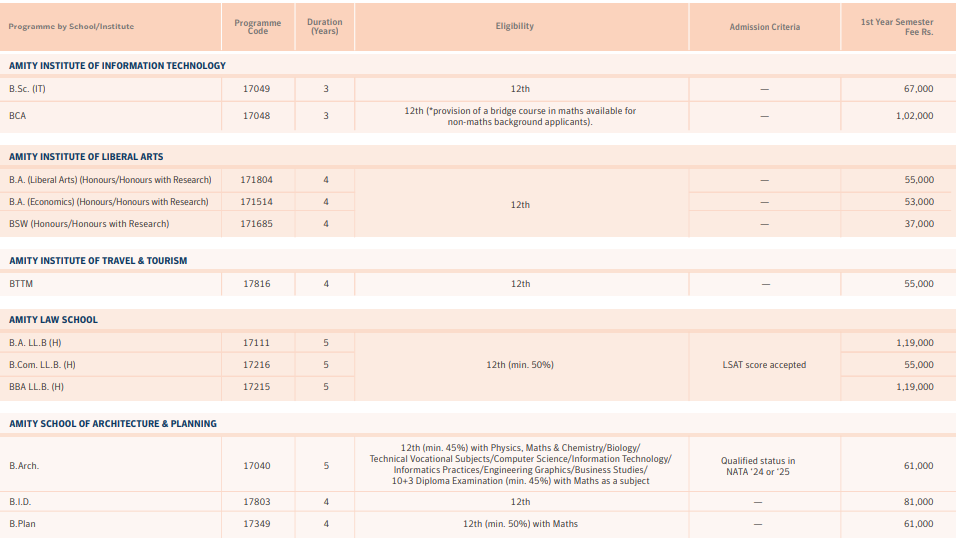956x538 pixels.
Task: Click the '12th (min. 50%)' law eligibility text
Action: click(x=520, y=365)
